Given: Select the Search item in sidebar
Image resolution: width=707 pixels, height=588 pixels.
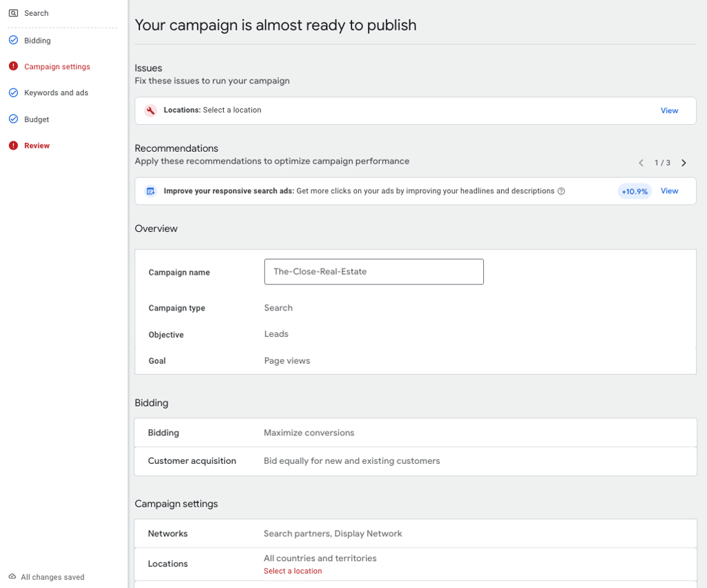Looking at the screenshot, I should click(37, 13).
